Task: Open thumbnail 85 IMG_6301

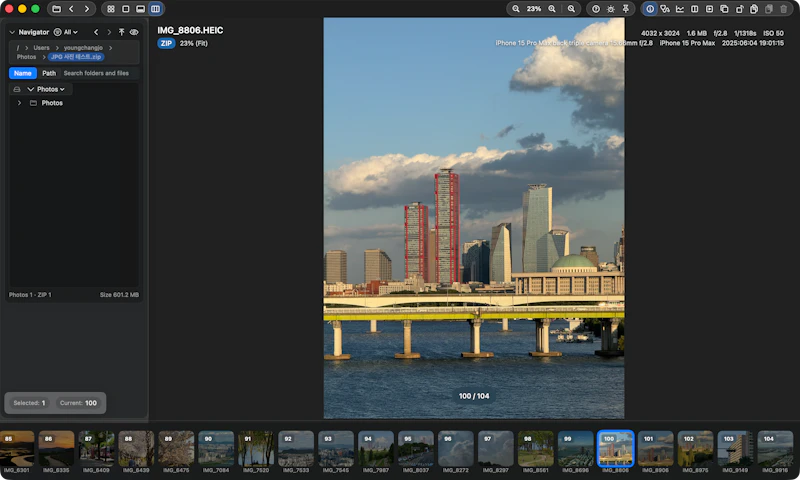Action: 16,448
